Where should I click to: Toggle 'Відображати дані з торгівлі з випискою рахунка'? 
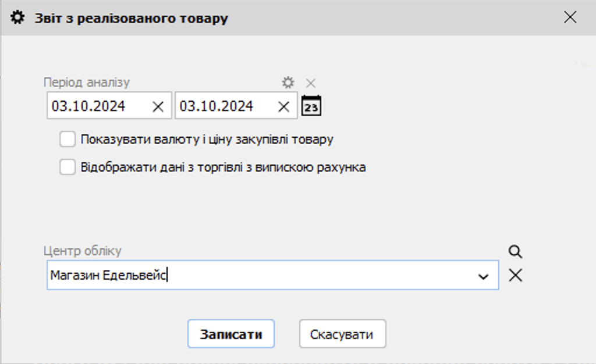68,167
